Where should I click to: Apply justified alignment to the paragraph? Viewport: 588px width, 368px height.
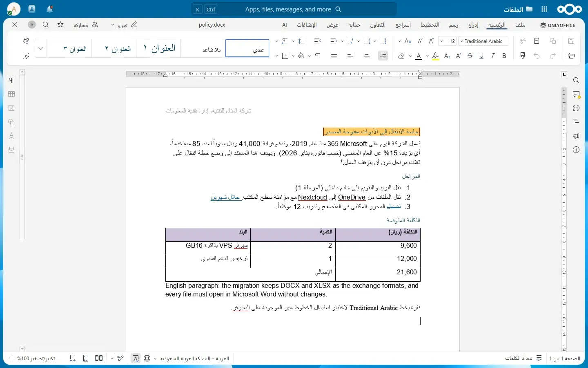pyautogui.click(x=334, y=56)
